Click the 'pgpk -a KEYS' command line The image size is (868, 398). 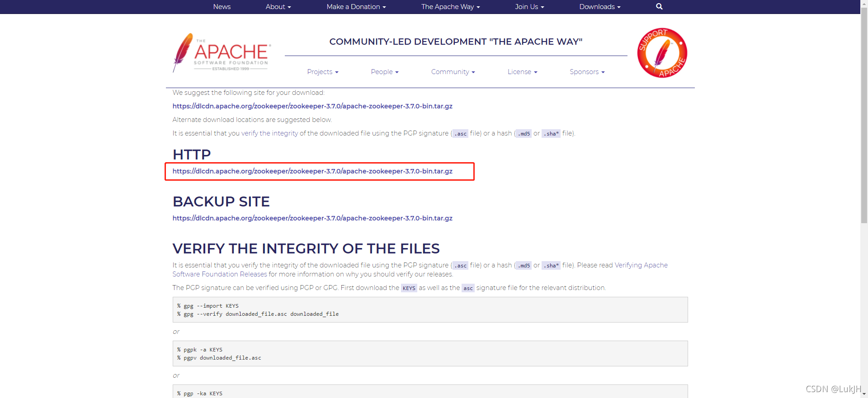click(x=200, y=350)
